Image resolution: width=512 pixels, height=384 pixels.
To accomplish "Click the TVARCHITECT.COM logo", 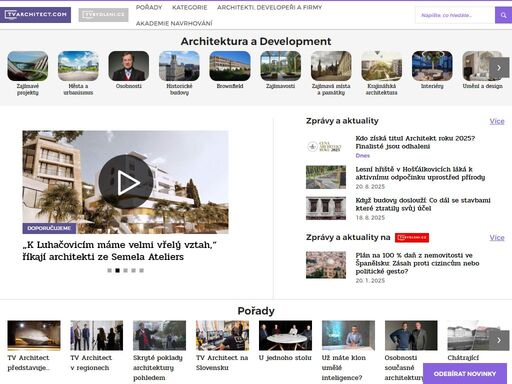I will (x=35, y=15).
